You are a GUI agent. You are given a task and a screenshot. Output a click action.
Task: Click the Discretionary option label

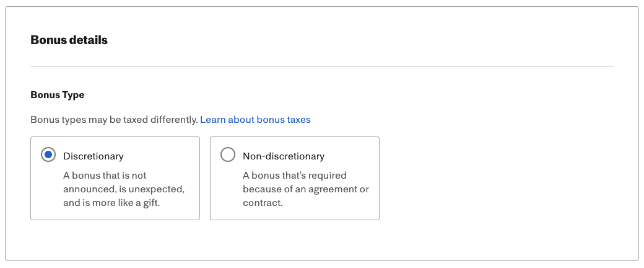(94, 156)
